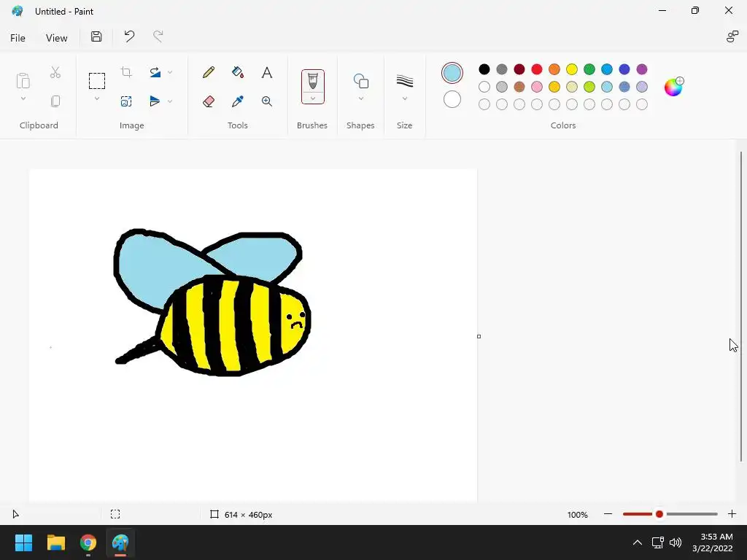Viewport: 747px width, 560px height.
Task: Expand the Shapes dropdown arrow
Action: (x=360, y=98)
